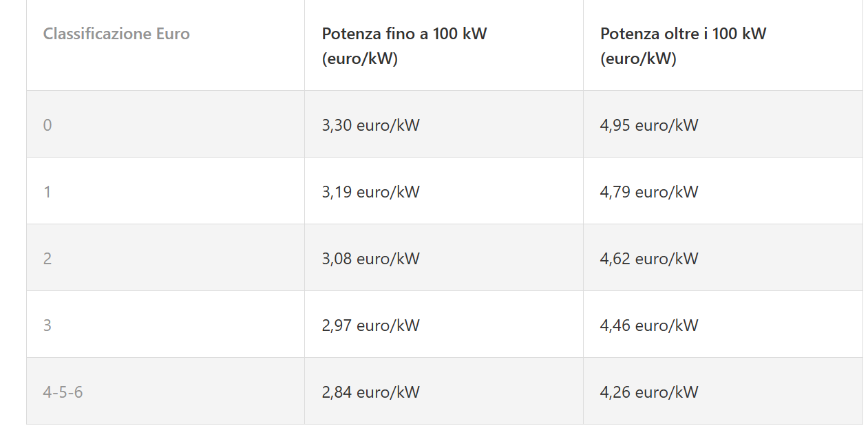Viewport: 868px width, 428px height.
Task: Click the 'Potenza oltre i 100 kW' header
Action: [x=683, y=34]
